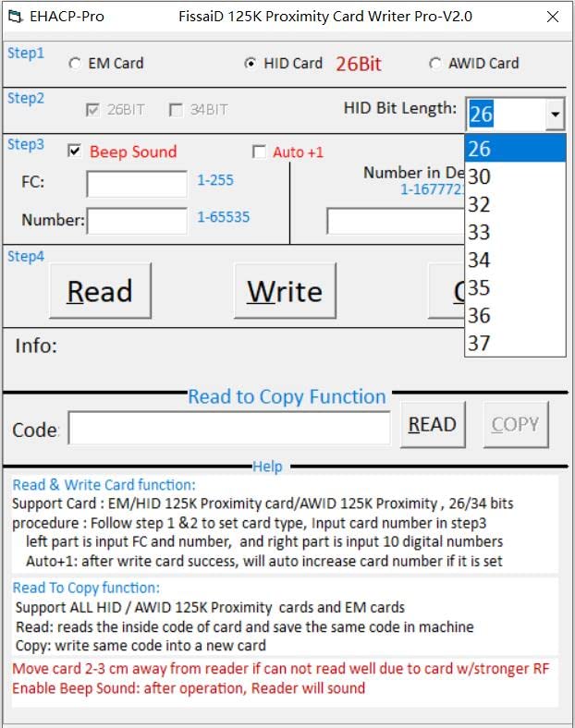Click the Read to Copy Function heading
The image size is (575, 728).
(287, 396)
